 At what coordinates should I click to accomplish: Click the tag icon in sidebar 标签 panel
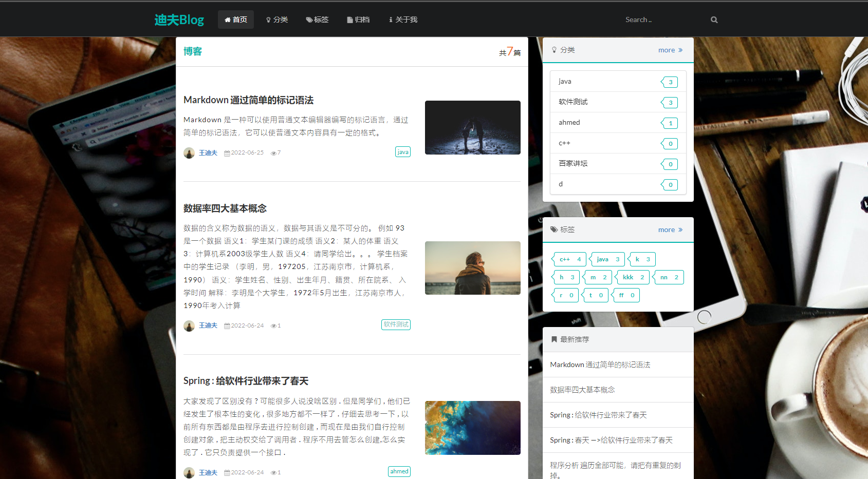(x=553, y=229)
